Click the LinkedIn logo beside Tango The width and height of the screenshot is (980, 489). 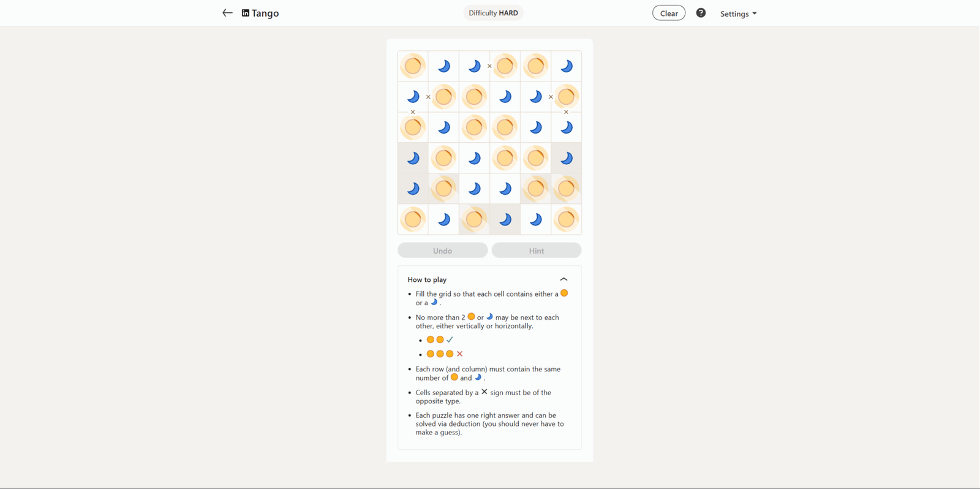tap(246, 13)
